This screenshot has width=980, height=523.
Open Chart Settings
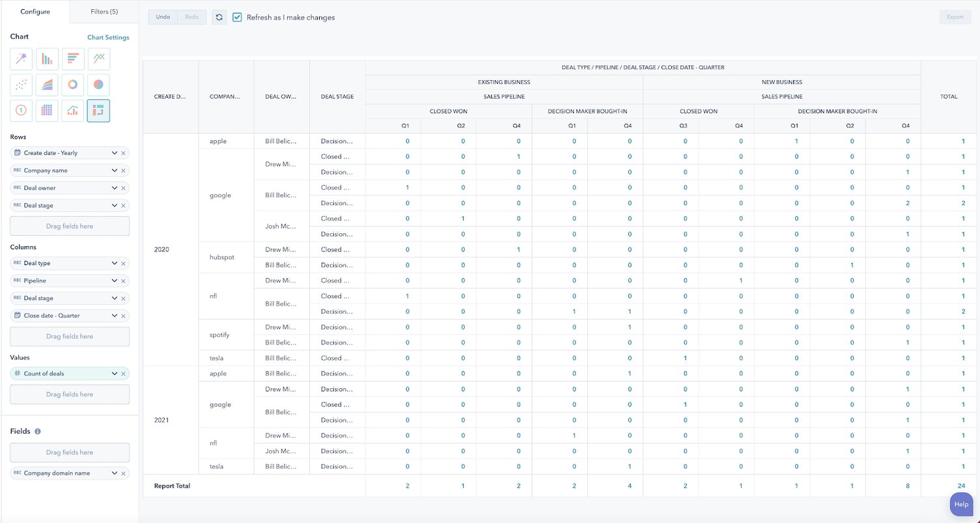tap(108, 37)
